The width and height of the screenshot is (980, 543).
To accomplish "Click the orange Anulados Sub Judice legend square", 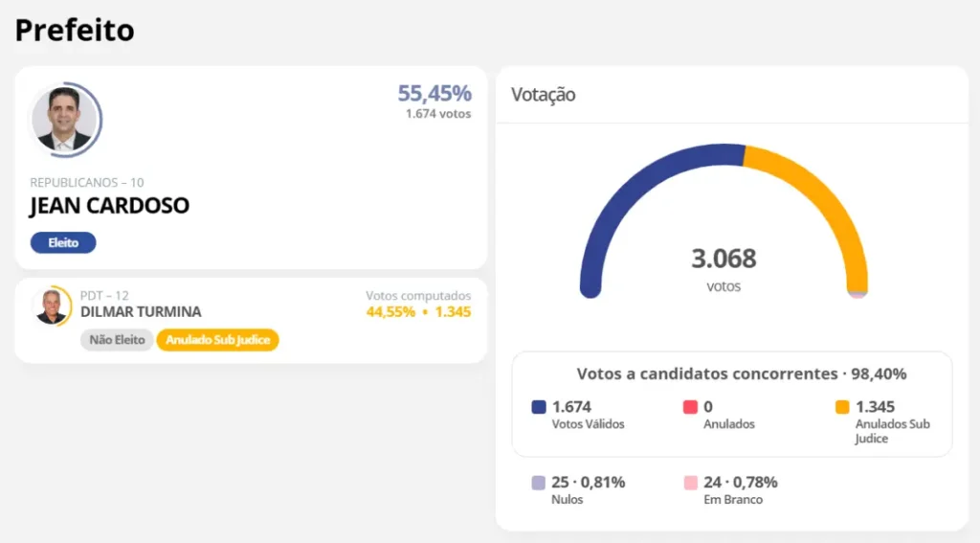I will click(842, 407).
